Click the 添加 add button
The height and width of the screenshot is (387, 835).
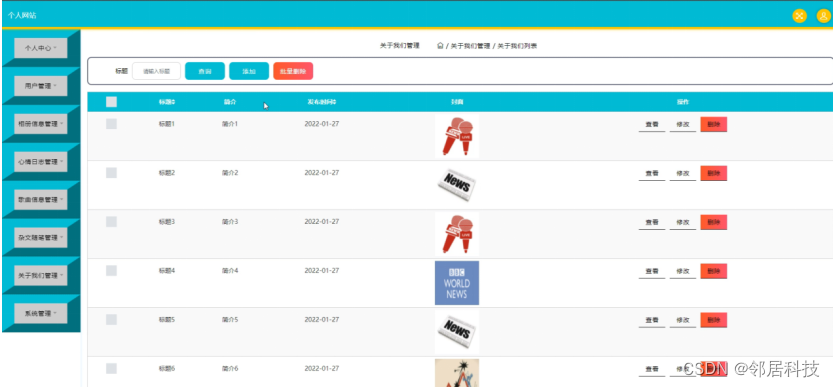[249, 71]
